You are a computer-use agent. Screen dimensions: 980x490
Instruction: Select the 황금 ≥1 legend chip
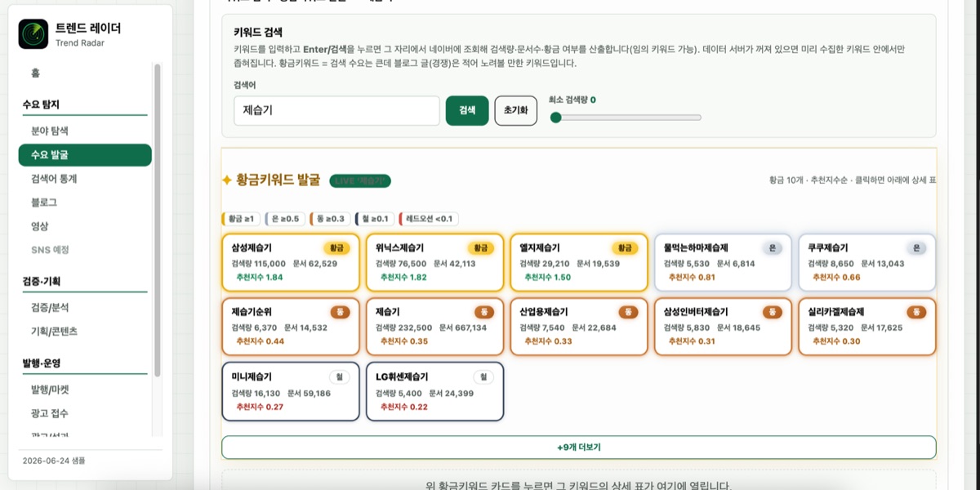240,219
